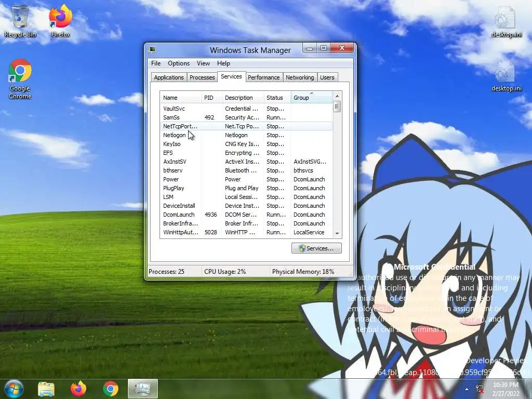532x399 pixels.
Task: Switch to the Applications tab
Action: click(x=169, y=77)
